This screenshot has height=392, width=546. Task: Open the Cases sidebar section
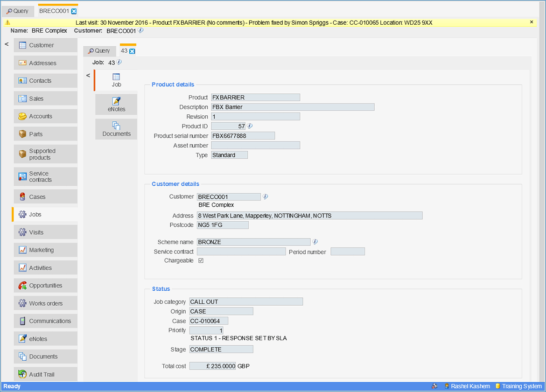point(46,196)
